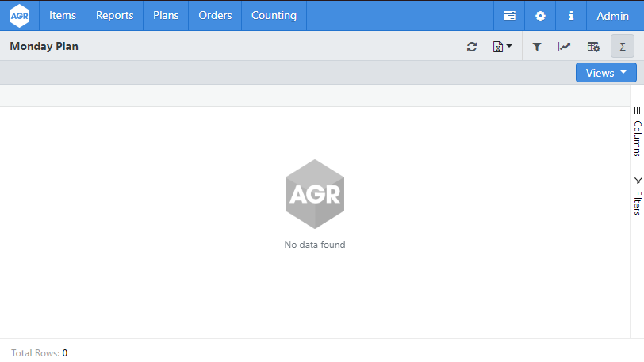Screen dimensions: 644x362
Task: Open table settings grid-gear icon
Action: [593, 47]
